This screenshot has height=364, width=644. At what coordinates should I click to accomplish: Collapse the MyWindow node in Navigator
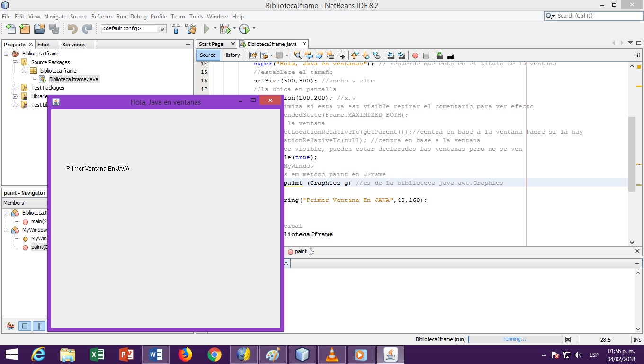click(x=6, y=230)
